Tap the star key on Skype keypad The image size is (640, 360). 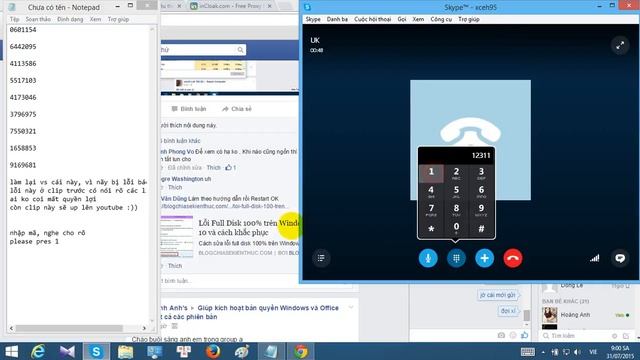tap(431, 229)
